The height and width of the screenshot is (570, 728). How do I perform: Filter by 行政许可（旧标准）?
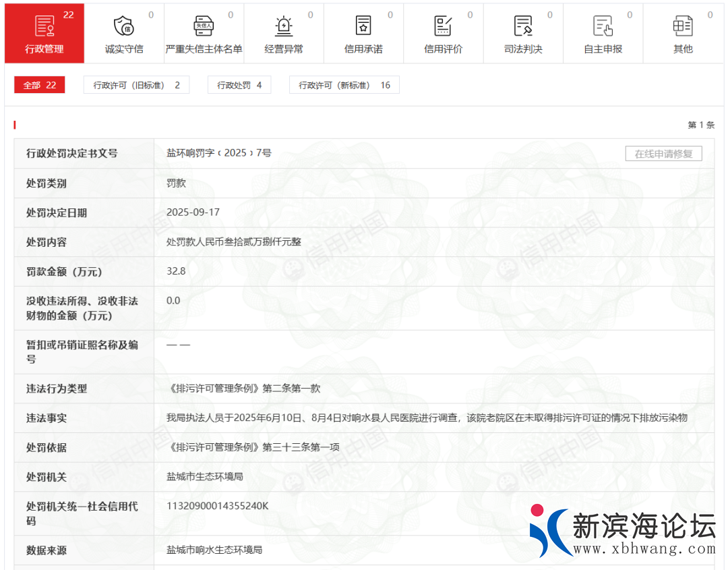click(136, 85)
